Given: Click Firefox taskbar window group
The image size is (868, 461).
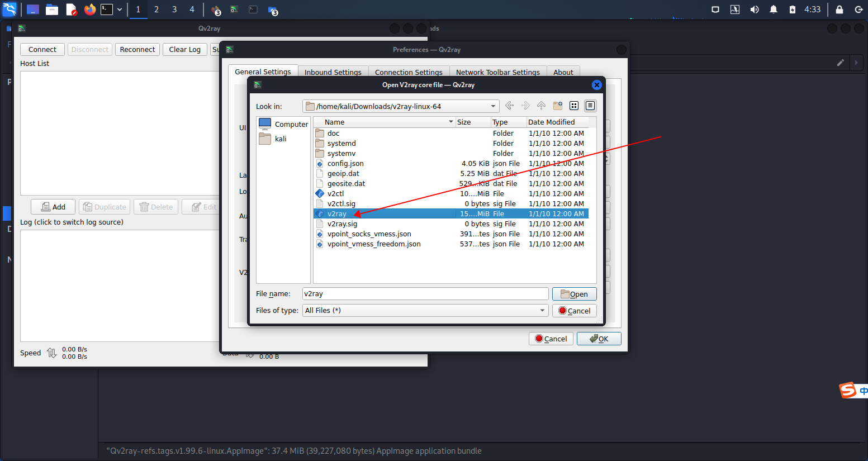Looking at the screenshot, I should click(x=216, y=9).
